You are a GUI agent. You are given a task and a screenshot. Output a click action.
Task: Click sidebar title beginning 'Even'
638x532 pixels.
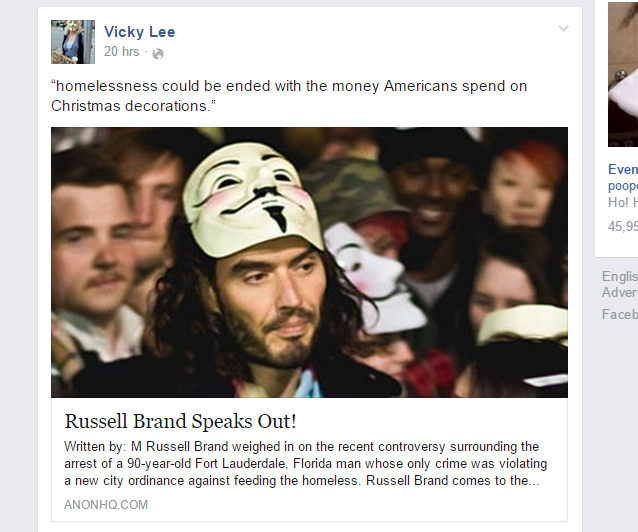tap(623, 177)
